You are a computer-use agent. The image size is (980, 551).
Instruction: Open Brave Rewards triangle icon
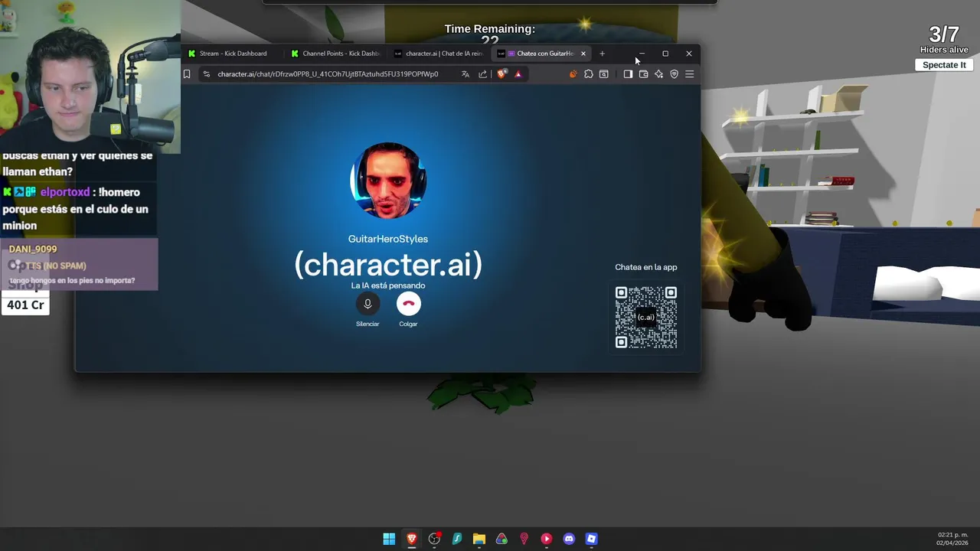point(518,74)
